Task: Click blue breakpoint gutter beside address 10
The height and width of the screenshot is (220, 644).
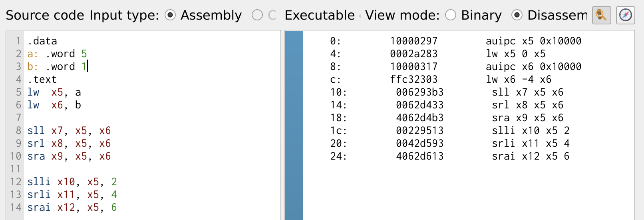Action: (294, 92)
